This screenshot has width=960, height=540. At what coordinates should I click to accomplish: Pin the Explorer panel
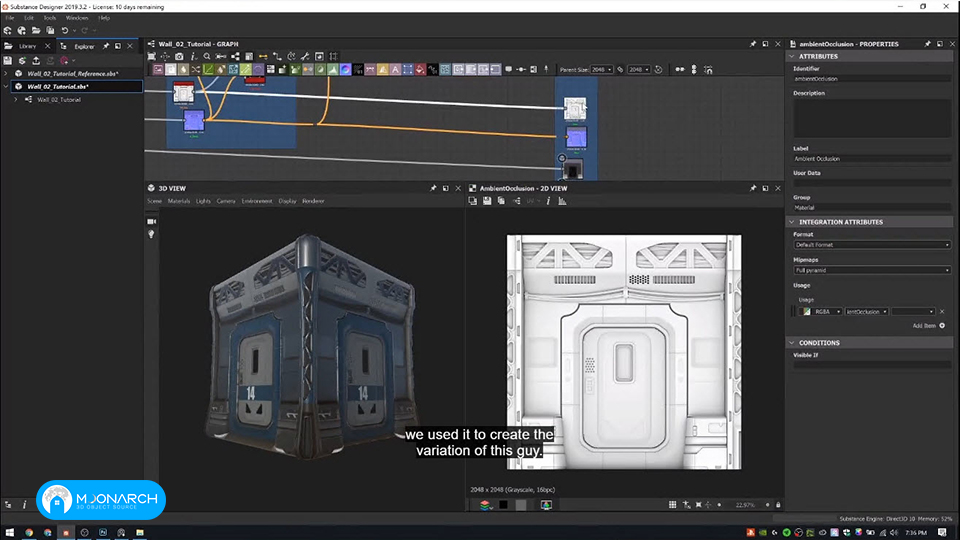[x=105, y=46]
